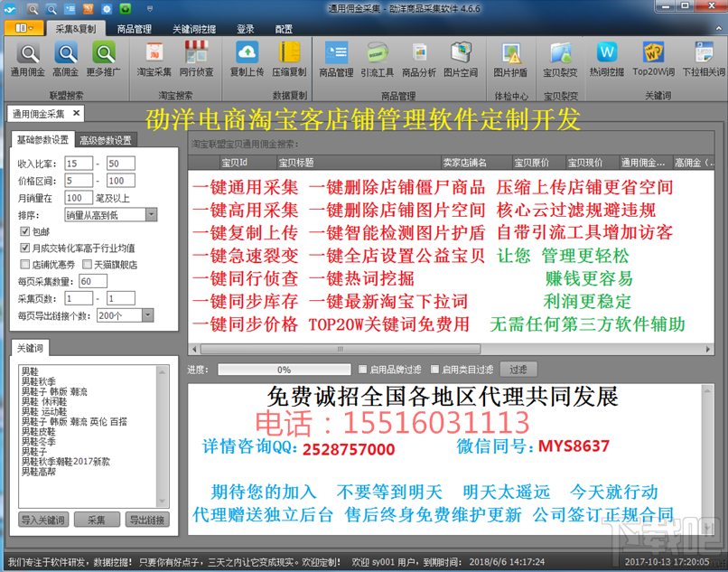
Task: Open the 商品分析 tool
Action: coord(419,59)
